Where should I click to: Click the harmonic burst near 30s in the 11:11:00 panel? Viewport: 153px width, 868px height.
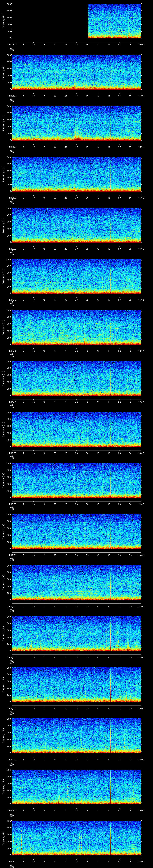click(78, 135)
